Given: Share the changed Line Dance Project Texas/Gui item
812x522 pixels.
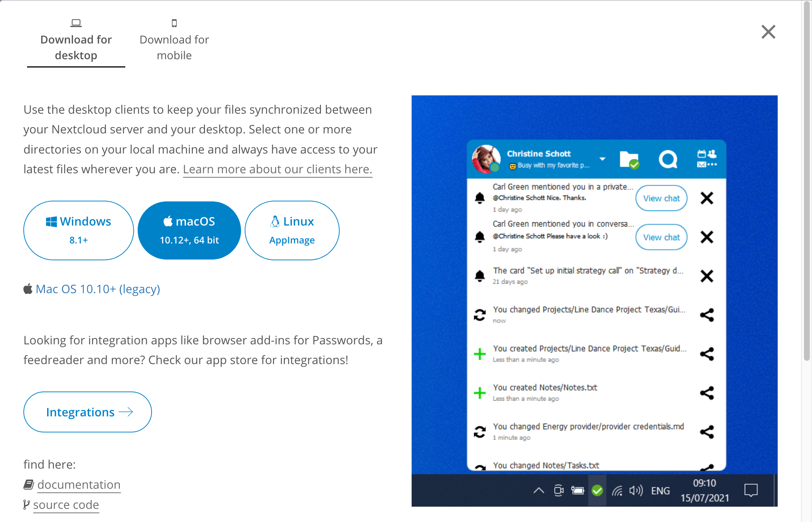Looking at the screenshot, I should [x=707, y=315].
